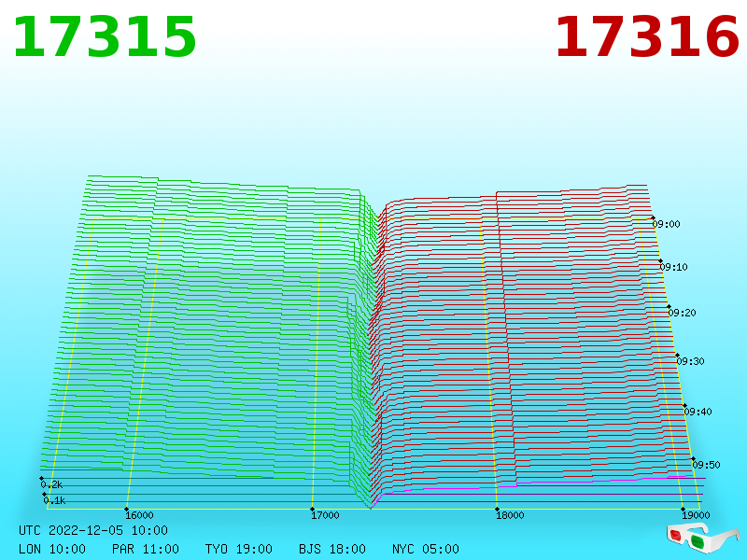Click the 09:10 time axis label

[x=673, y=267]
